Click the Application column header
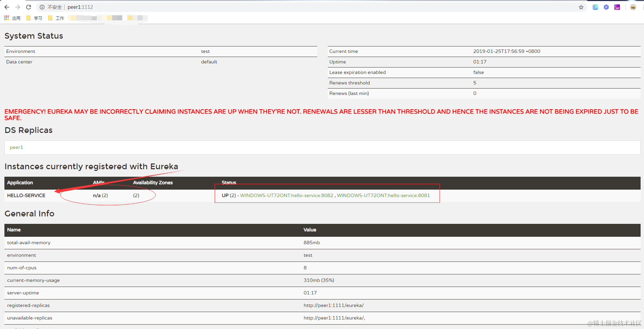Image resolution: width=644 pixels, height=329 pixels. tap(20, 182)
